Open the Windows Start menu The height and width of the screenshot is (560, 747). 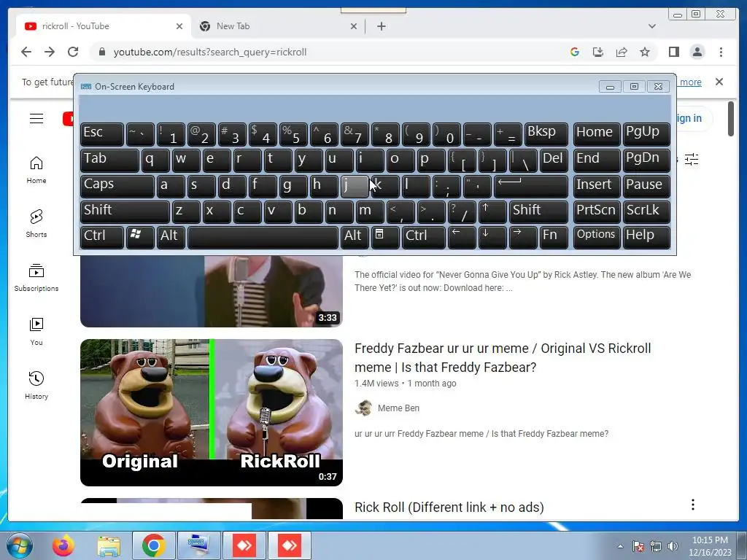pos(20,545)
